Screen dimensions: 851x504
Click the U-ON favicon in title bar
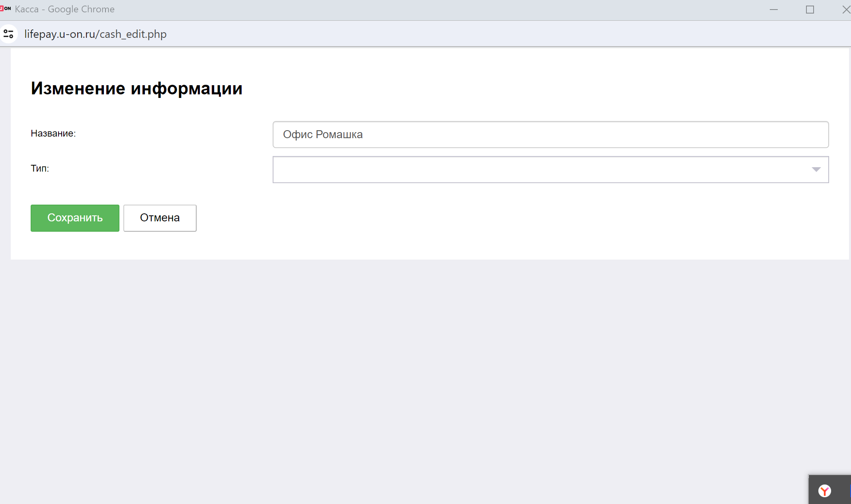click(x=6, y=8)
